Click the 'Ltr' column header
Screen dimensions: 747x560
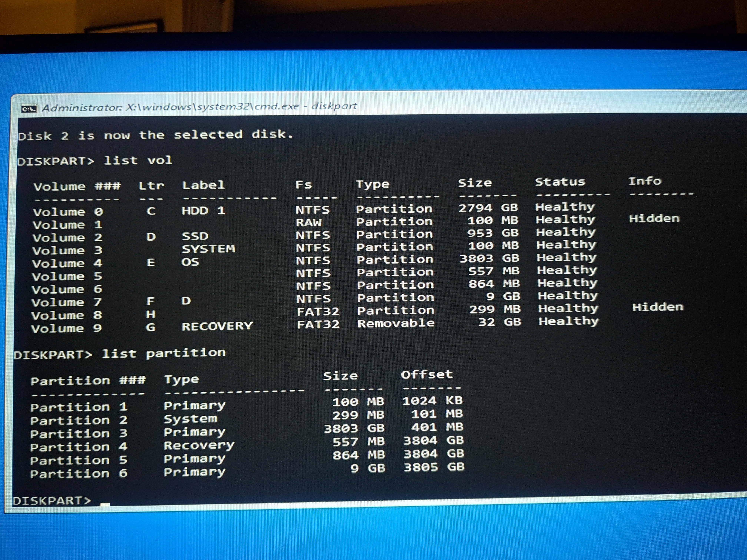point(151,186)
